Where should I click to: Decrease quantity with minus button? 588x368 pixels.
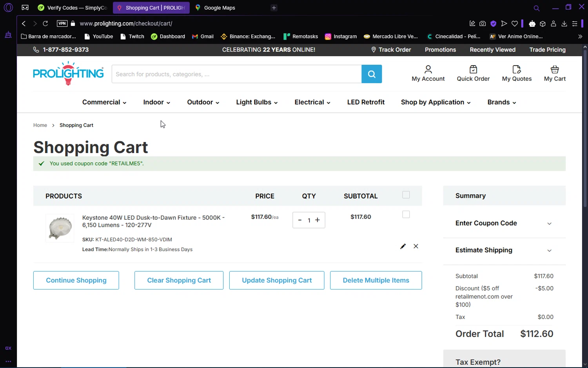(300, 220)
